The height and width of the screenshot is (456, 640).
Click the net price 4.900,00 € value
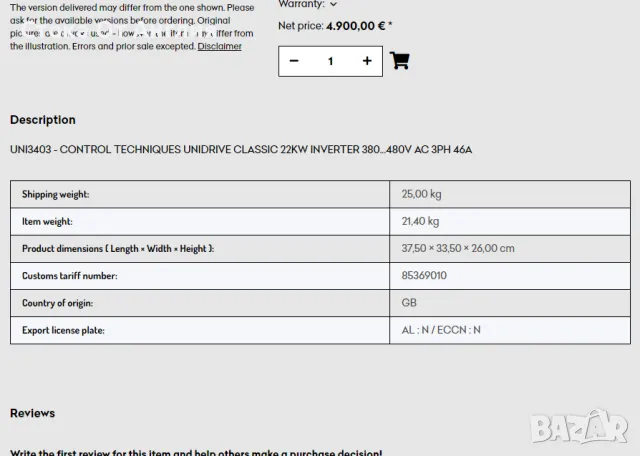[x=355, y=26]
